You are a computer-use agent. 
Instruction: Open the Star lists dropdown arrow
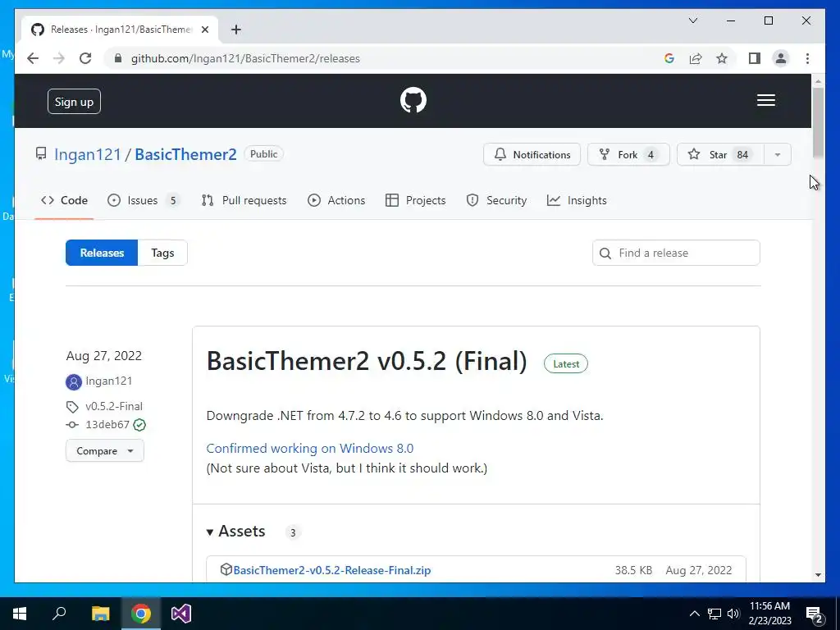(778, 155)
